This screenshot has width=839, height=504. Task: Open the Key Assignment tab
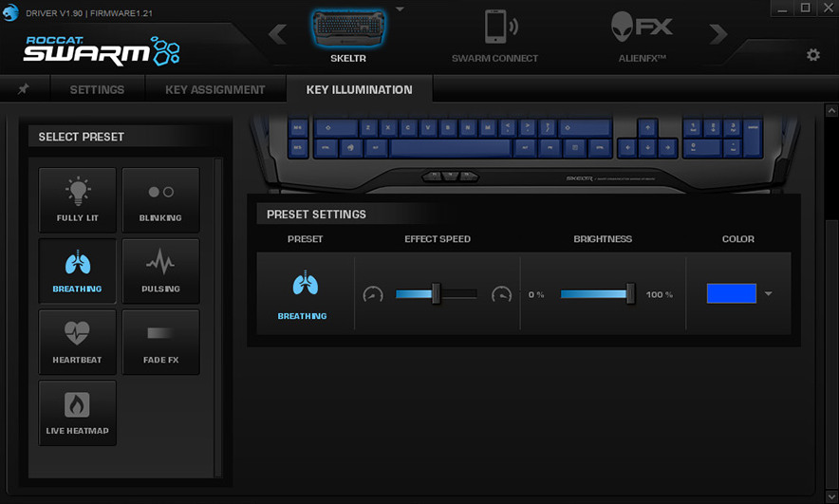point(215,89)
